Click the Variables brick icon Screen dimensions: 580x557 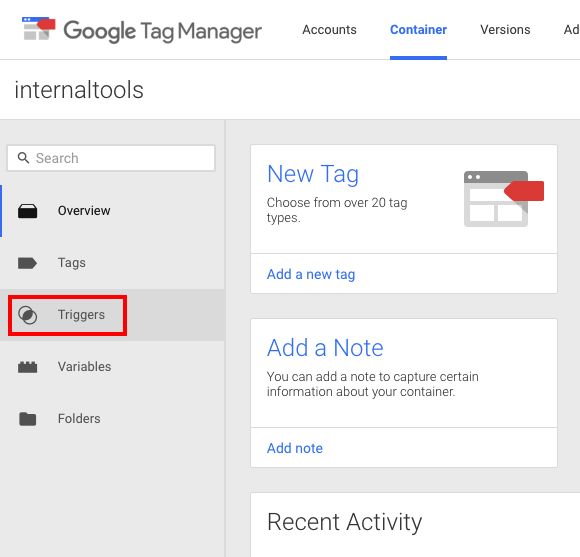click(27, 367)
